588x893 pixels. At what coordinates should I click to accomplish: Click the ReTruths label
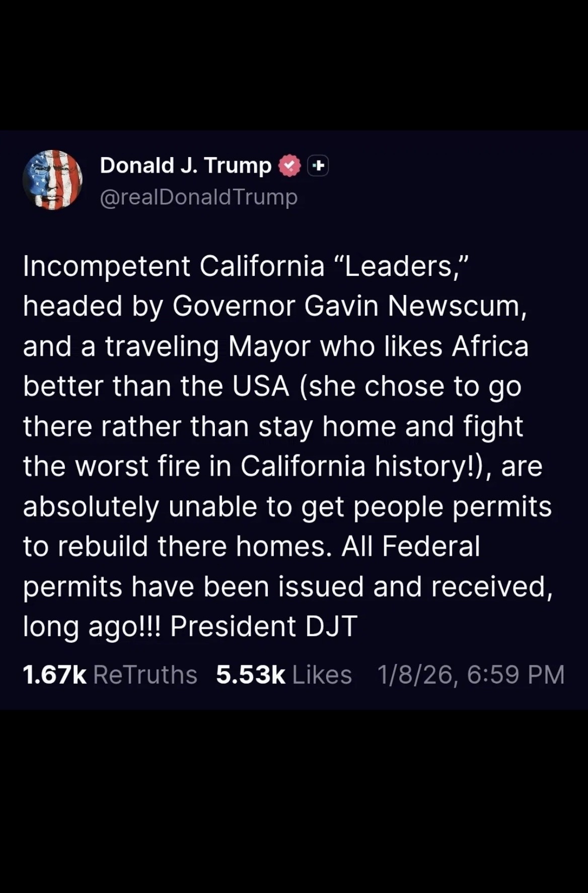coord(145,675)
